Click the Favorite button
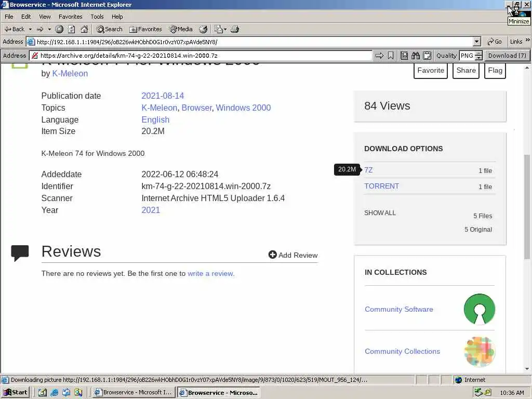 tap(431, 71)
